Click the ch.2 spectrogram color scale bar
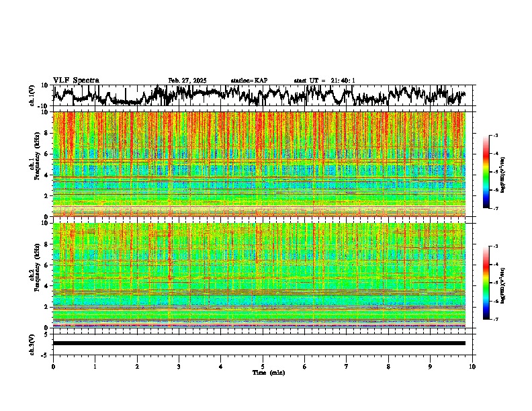 (486, 283)
